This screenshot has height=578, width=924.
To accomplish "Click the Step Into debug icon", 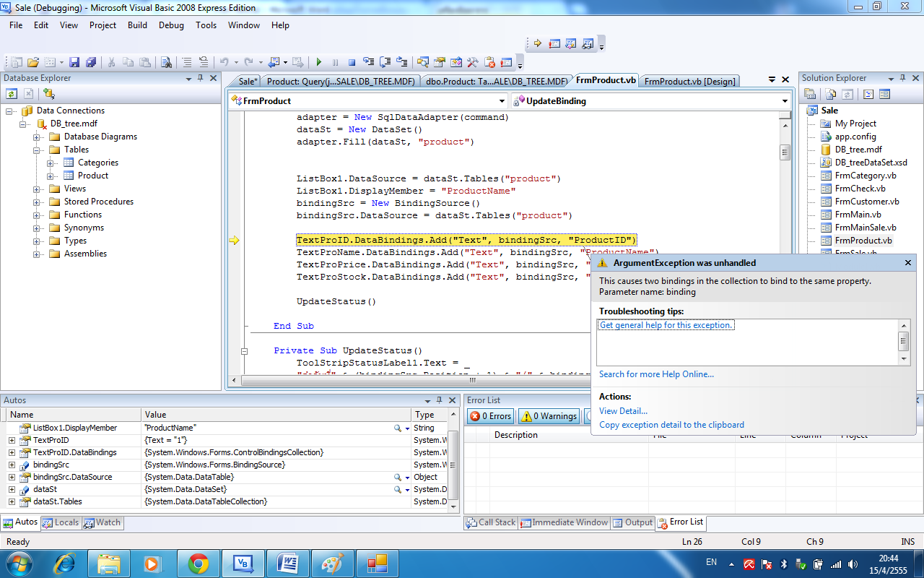I will point(368,62).
